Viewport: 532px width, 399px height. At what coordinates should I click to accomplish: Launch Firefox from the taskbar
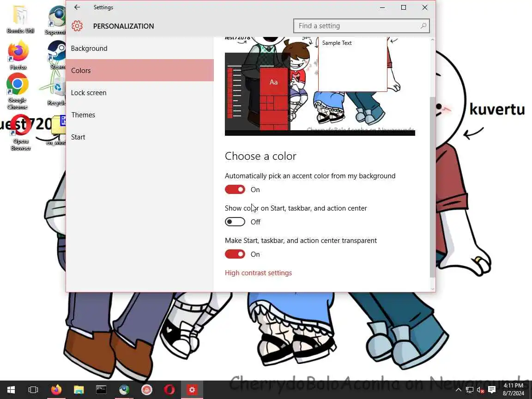coord(56,390)
